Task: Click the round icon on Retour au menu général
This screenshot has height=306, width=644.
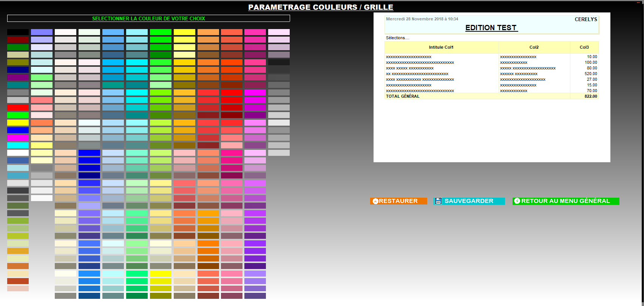Action: [517, 201]
